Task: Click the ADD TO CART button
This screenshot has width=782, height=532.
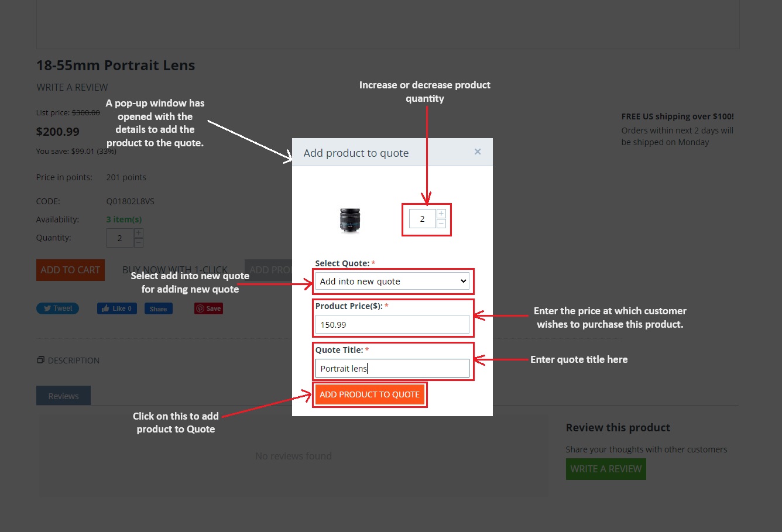Action: pos(70,270)
